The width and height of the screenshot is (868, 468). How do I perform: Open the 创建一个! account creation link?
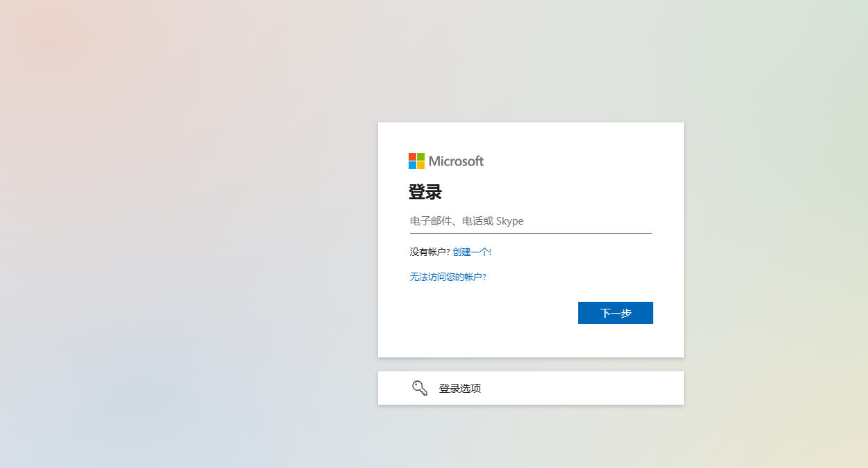[x=472, y=252]
